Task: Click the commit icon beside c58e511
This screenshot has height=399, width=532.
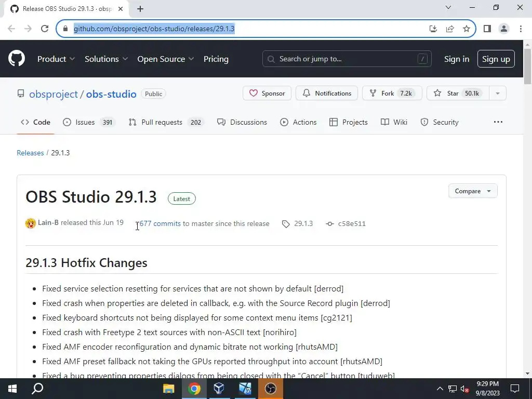Action: (x=329, y=223)
